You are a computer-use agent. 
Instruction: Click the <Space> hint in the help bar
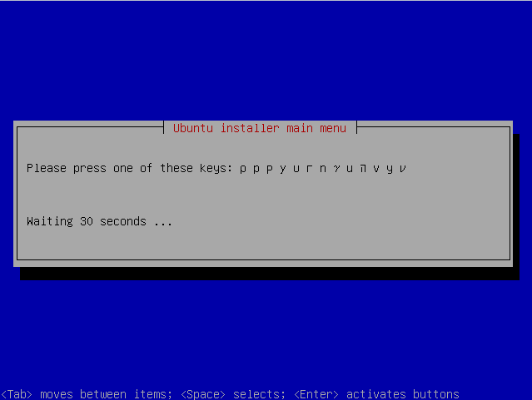203,394
